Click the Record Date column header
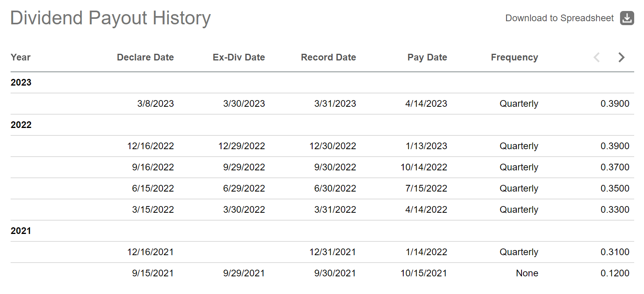The height and width of the screenshot is (294, 644). (x=328, y=57)
